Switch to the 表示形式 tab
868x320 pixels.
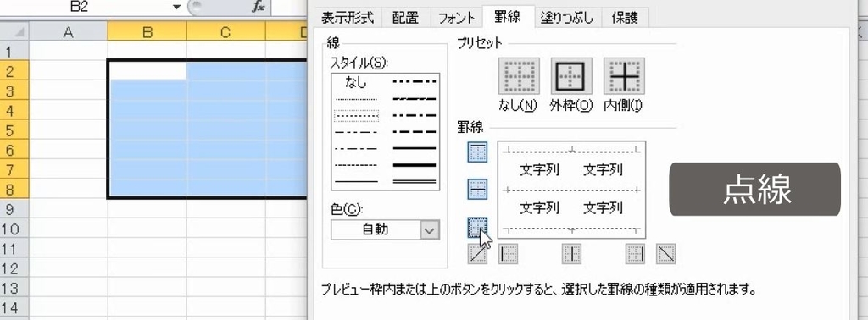[x=347, y=19]
